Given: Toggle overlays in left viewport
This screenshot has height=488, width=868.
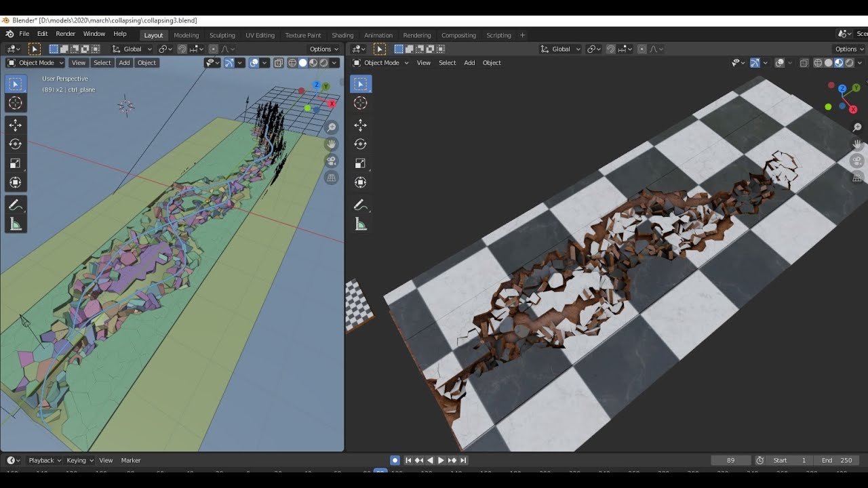Looking at the screenshot, I should coord(254,62).
